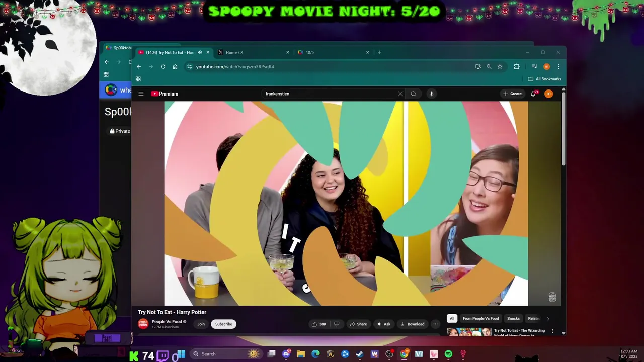Open Microsoft Edge from taskbar
Viewport: 644px width, 362px height.
[x=315, y=354]
